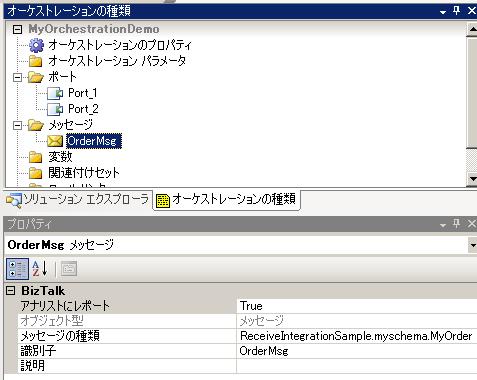Open the OrderMsg object dropdown
Image resolution: width=477 pixels, height=380 pixels.
(472, 245)
